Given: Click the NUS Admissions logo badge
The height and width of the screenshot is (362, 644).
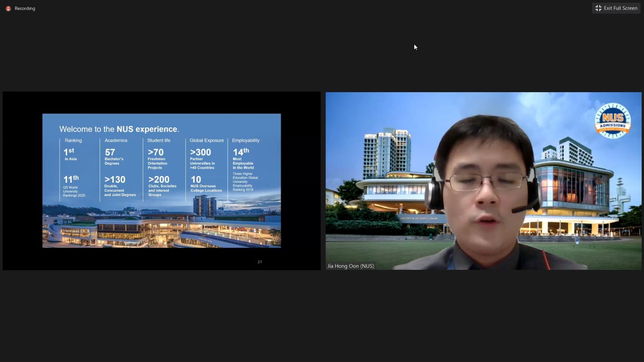Looking at the screenshot, I should point(613,121).
